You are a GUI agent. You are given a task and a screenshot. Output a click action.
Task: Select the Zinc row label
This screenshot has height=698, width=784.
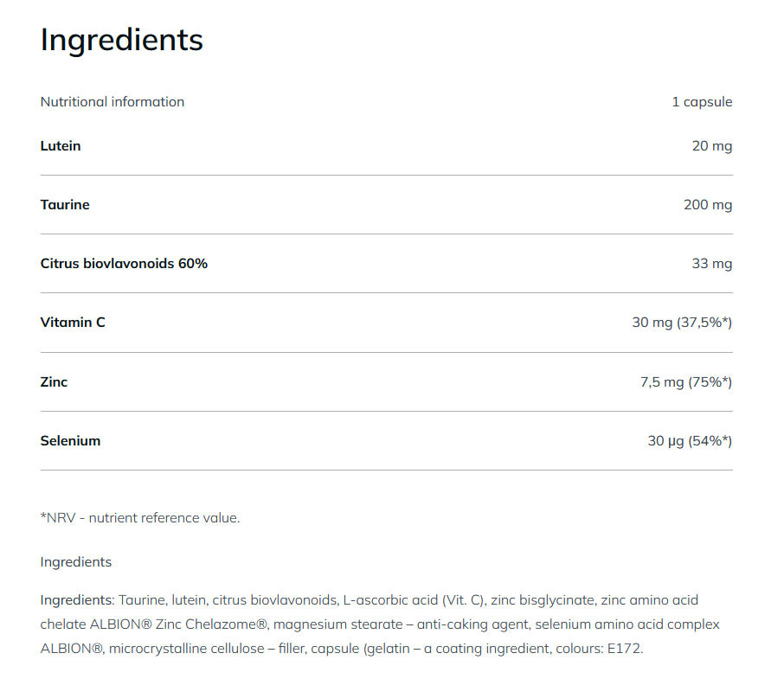(x=54, y=381)
